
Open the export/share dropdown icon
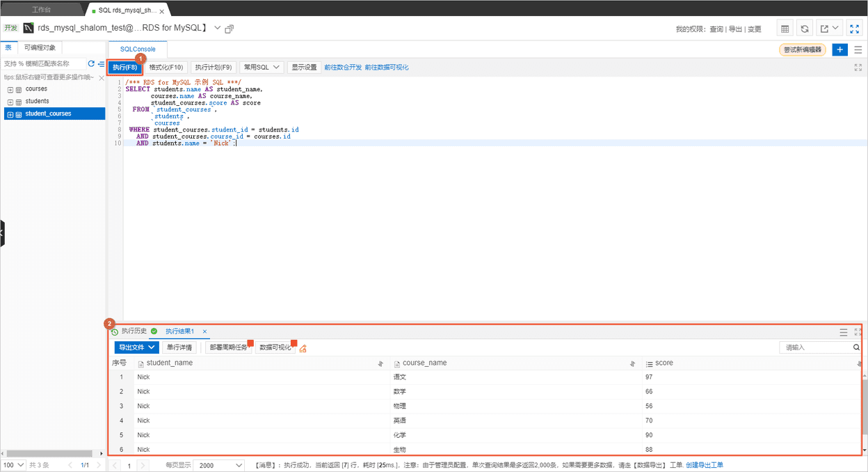829,29
